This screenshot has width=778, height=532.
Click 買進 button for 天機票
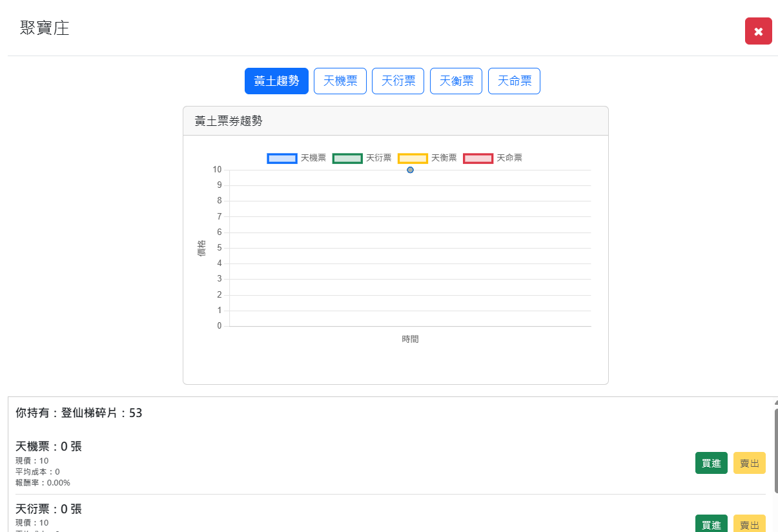coord(711,463)
